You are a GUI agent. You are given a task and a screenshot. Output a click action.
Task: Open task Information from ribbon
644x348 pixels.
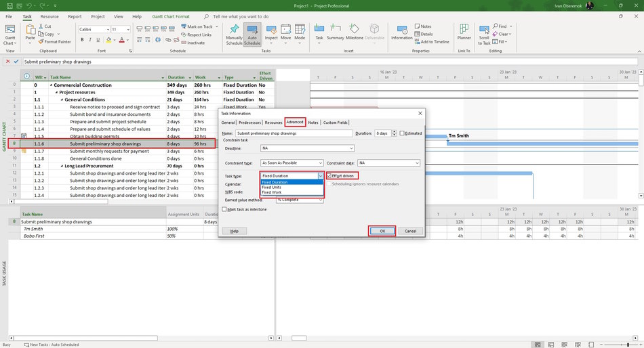click(402, 32)
